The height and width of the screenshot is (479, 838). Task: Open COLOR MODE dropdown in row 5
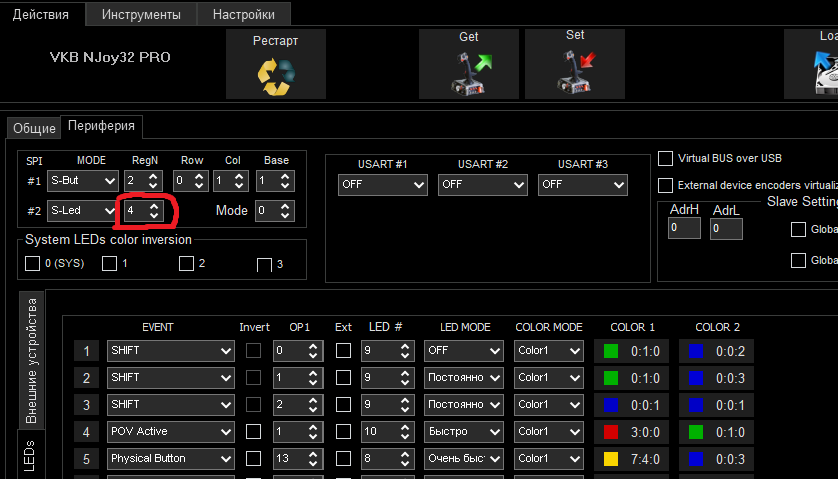549,459
